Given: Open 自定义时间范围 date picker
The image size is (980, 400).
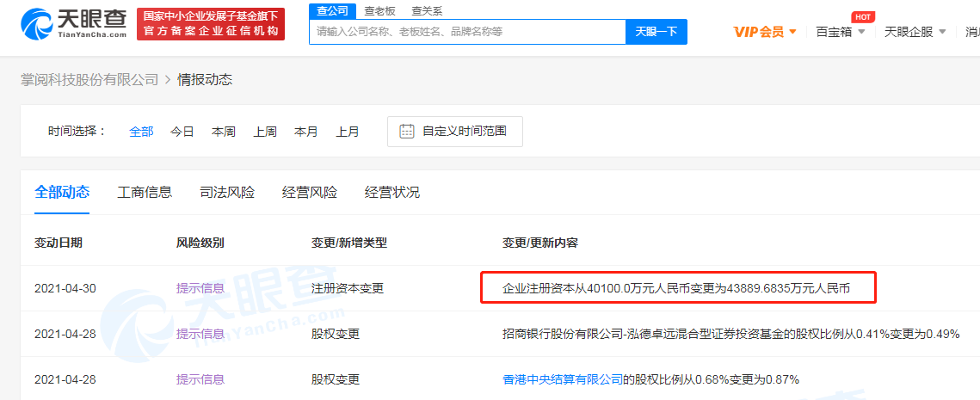Looking at the screenshot, I should (x=464, y=132).
